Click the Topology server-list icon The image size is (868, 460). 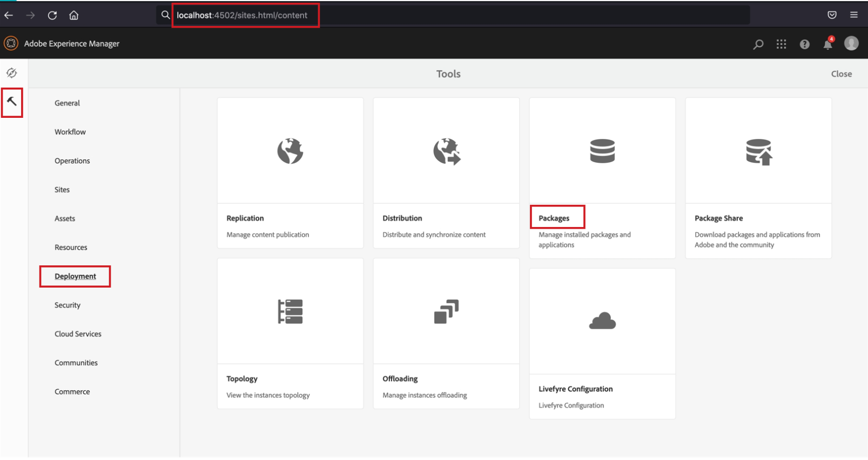(x=290, y=311)
